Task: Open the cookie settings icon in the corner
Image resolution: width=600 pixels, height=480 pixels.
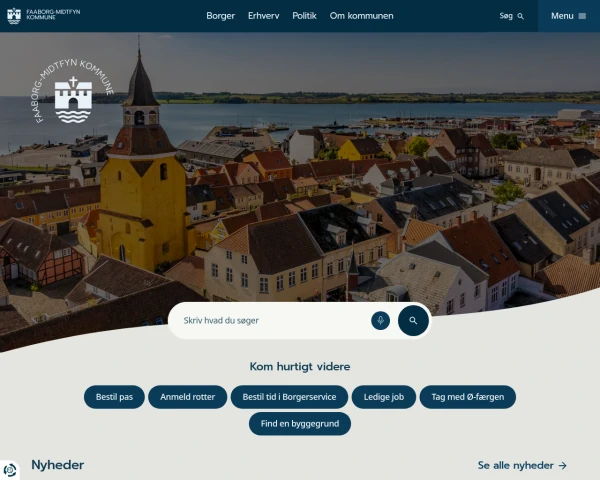Action: [9, 470]
